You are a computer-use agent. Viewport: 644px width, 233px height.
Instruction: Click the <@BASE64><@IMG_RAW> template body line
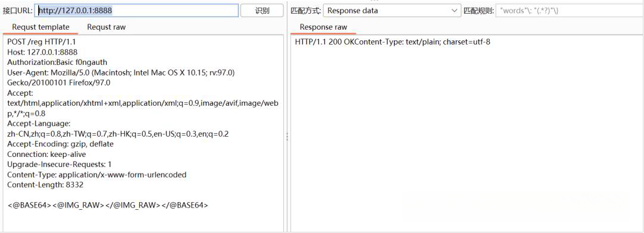(108, 205)
